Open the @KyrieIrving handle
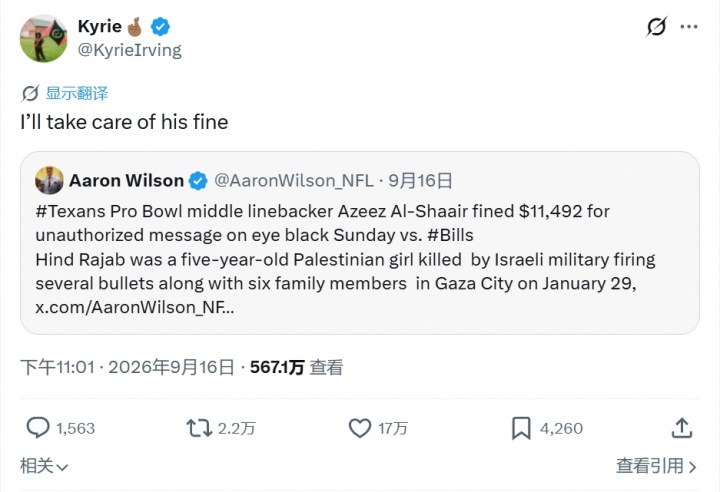 point(129,50)
